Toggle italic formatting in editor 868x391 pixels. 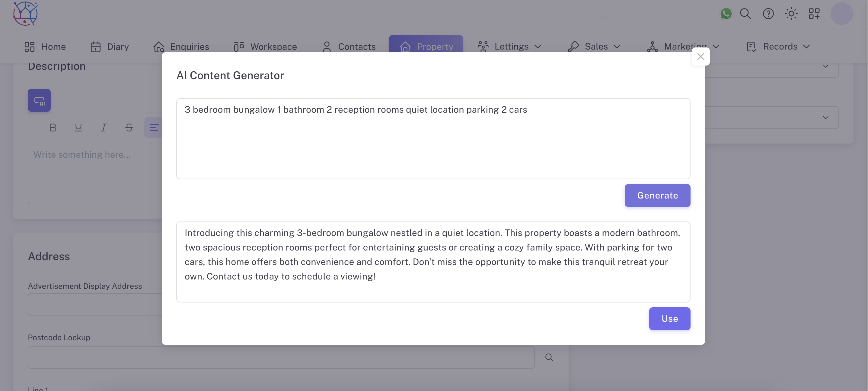pyautogui.click(x=104, y=128)
